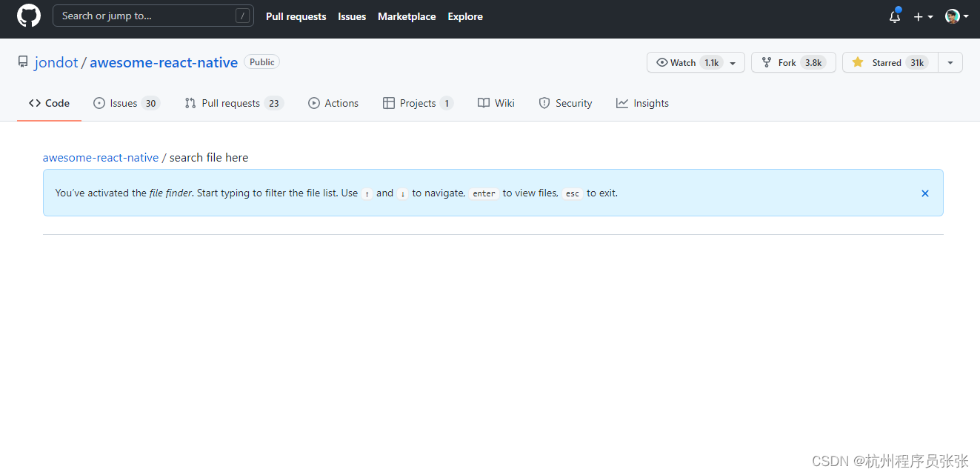Open the Projects tab
Image resolution: width=980 pixels, height=475 pixels.
pyautogui.click(x=418, y=103)
